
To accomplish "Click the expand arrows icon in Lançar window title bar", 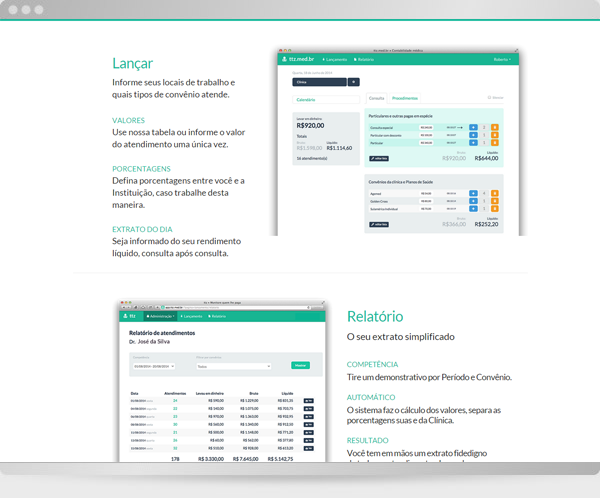I will 516,51.
